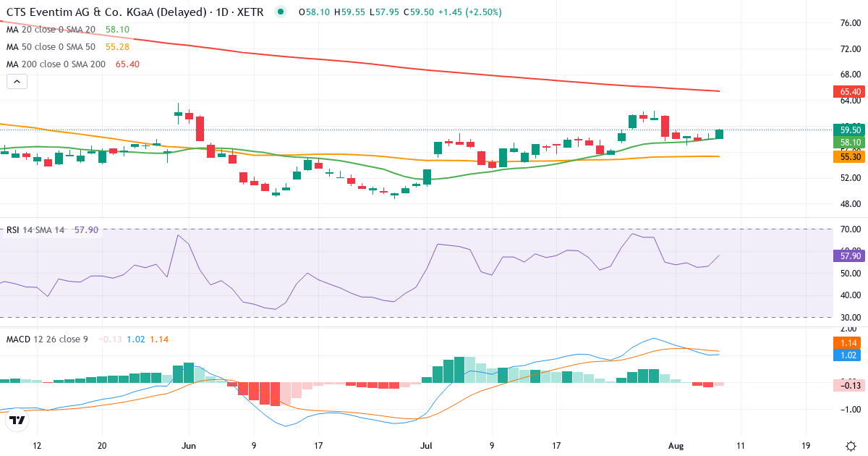This screenshot has width=868, height=456.
Task: Select the CTS Eventim AG symbol title
Action: tap(135, 12)
